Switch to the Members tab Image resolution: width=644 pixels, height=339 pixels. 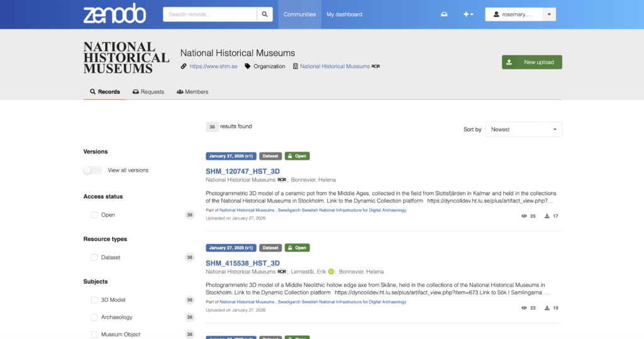click(x=192, y=92)
